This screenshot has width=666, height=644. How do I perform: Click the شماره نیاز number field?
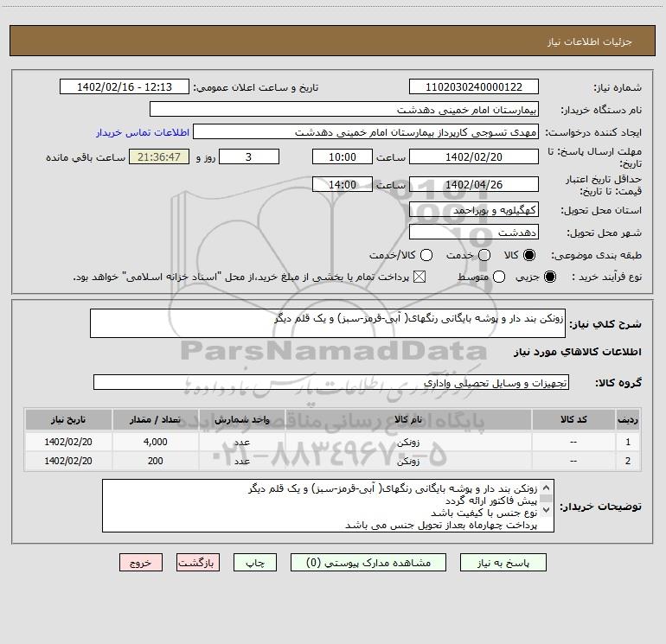click(474, 87)
